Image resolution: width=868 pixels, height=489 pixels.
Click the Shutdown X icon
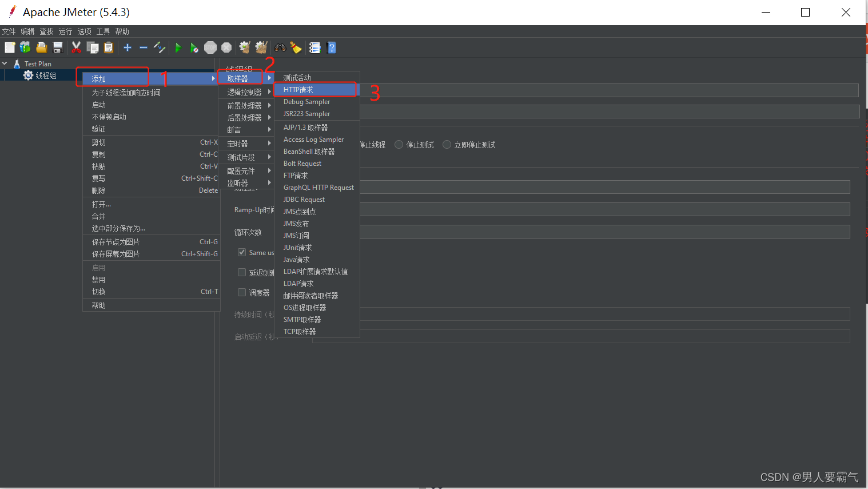(x=226, y=47)
